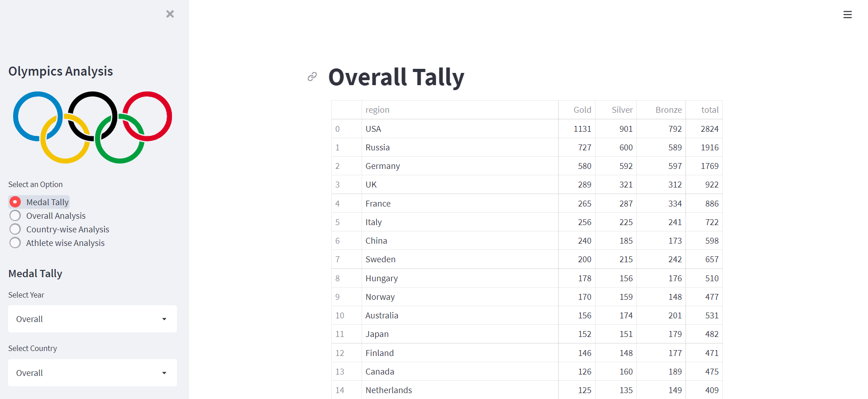The image size is (868, 399).
Task: Switch to Overall Analysis option
Action: [x=15, y=215]
